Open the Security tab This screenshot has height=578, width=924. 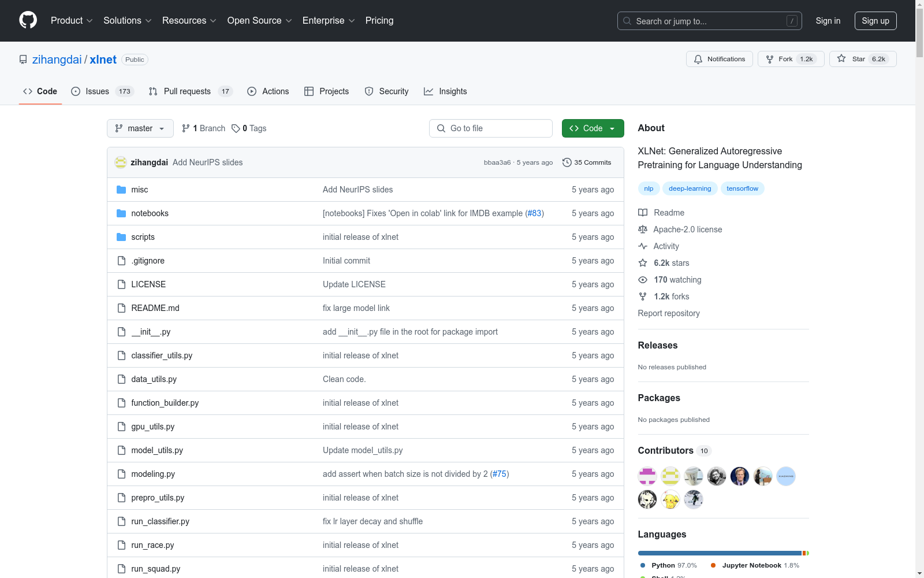point(386,91)
